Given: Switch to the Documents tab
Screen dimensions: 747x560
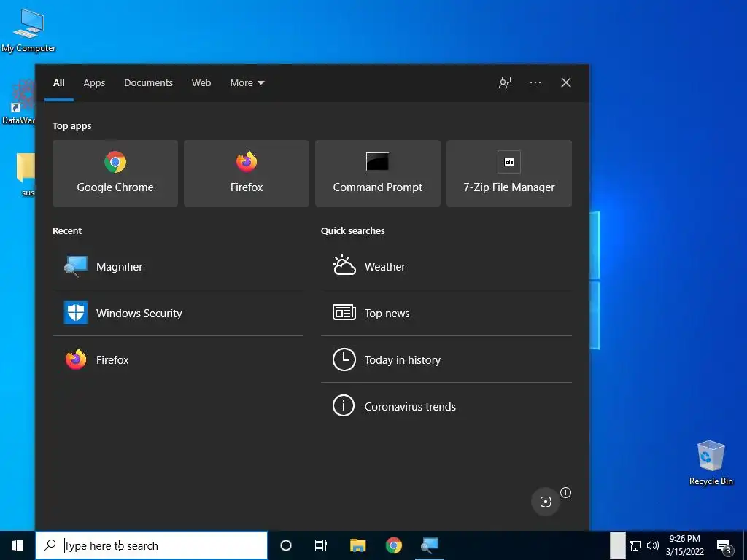Looking at the screenshot, I should (x=148, y=83).
